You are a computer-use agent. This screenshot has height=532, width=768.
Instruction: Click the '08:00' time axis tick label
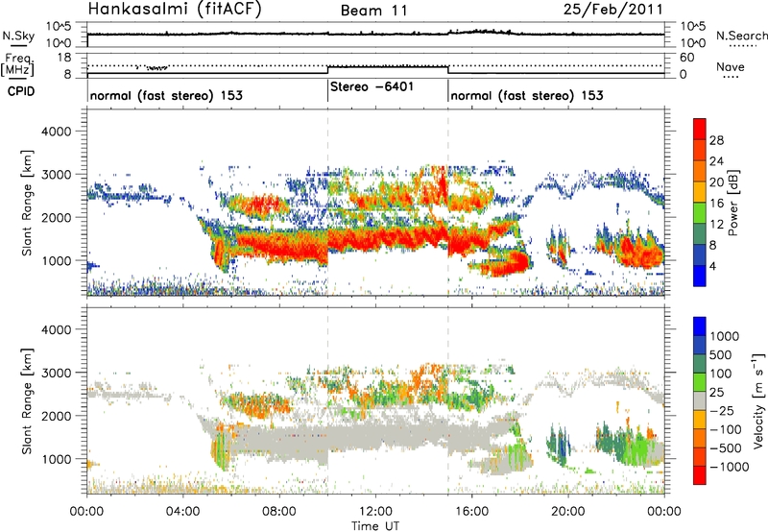(279, 512)
